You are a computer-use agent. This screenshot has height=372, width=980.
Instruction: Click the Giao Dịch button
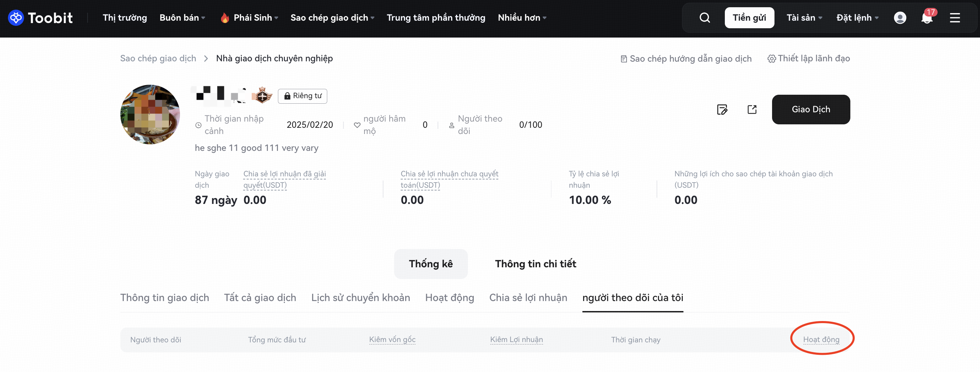[x=810, y=110]
